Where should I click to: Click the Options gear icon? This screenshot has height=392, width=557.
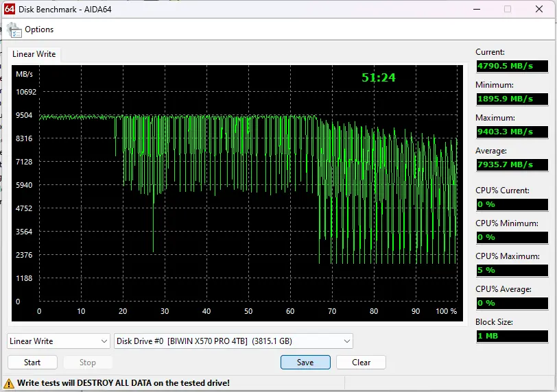14,29
